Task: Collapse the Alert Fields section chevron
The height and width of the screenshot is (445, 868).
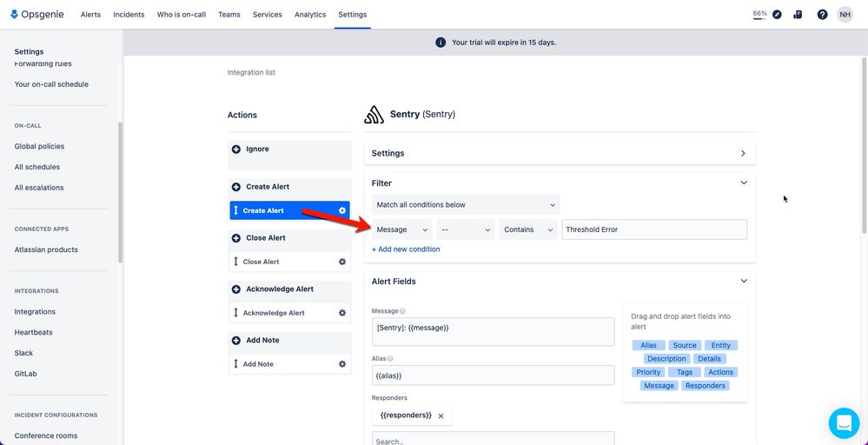Action: coord(744,282)
